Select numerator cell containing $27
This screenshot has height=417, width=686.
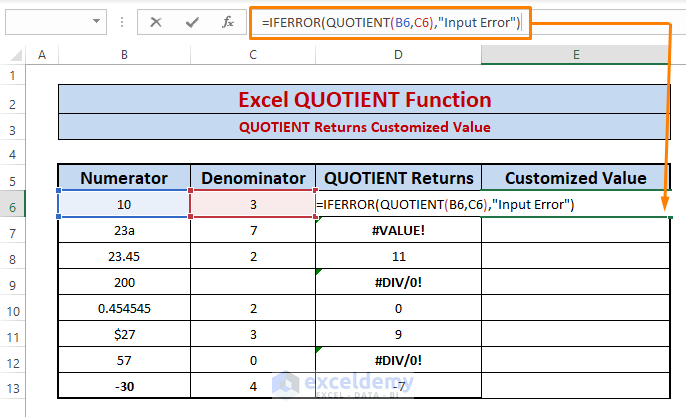tap(124, 334)
